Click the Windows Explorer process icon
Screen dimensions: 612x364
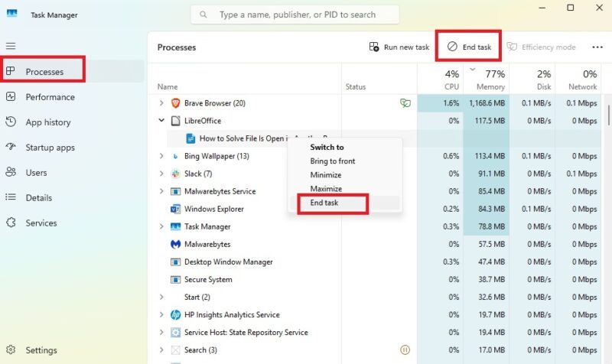pos(175,210)
